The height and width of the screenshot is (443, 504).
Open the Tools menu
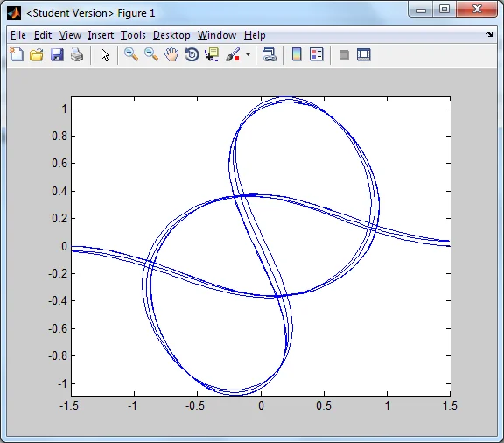(133, 35)
